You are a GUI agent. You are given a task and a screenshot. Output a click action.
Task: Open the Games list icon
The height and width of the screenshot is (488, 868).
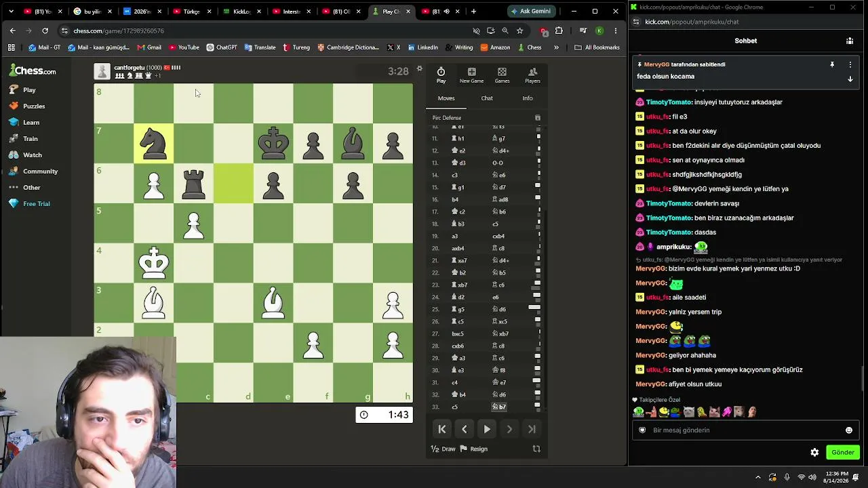click(x=502, y=75)
